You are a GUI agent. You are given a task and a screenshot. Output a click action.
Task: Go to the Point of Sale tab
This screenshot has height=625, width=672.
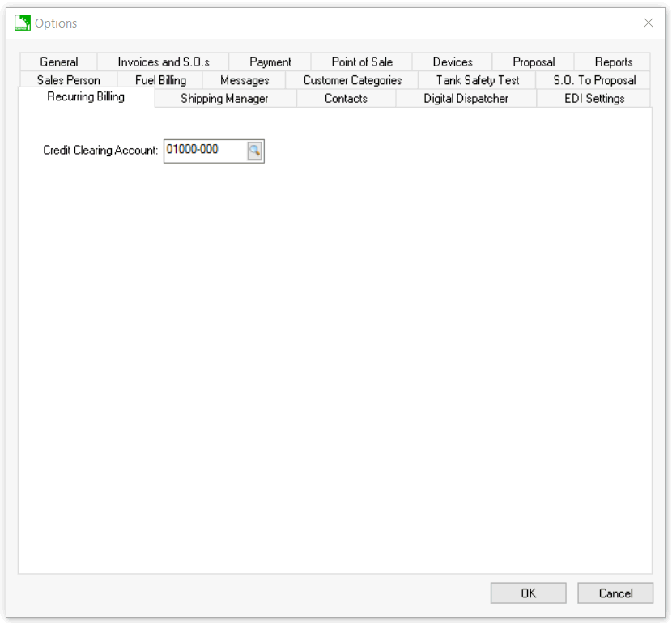362,62
